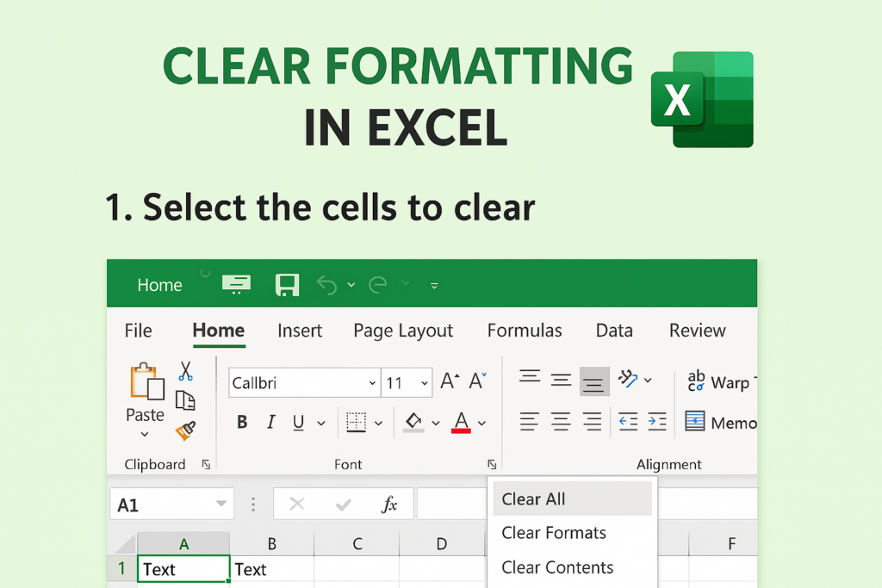This screenshot has height=588, width=882.
Task: Click the Save floppy disk icon
Action: click(287, 285)
